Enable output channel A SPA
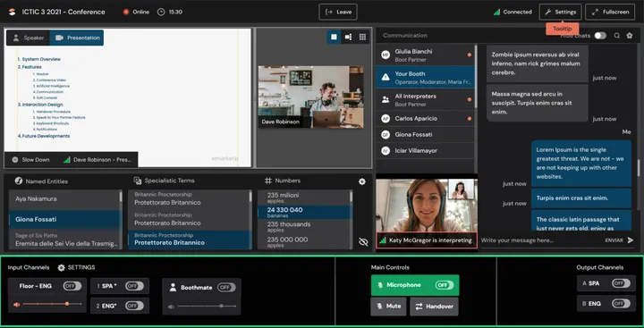The width and height of the screenshot is (644, 328). 621,283
